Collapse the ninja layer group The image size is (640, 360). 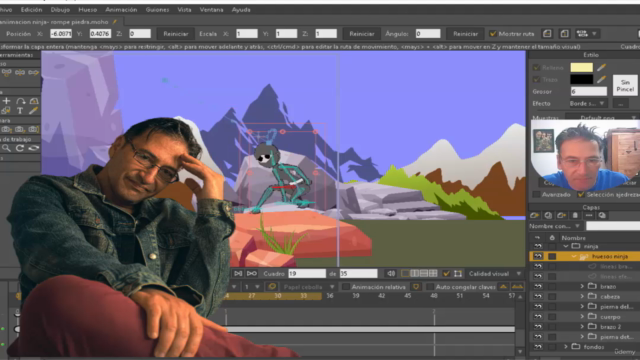566,246
